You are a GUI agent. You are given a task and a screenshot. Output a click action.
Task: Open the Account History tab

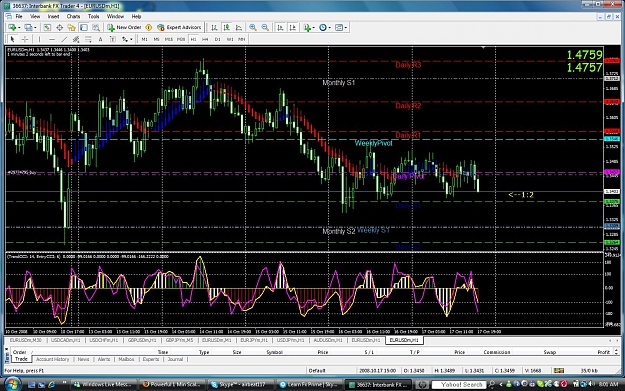pos(53,359)
